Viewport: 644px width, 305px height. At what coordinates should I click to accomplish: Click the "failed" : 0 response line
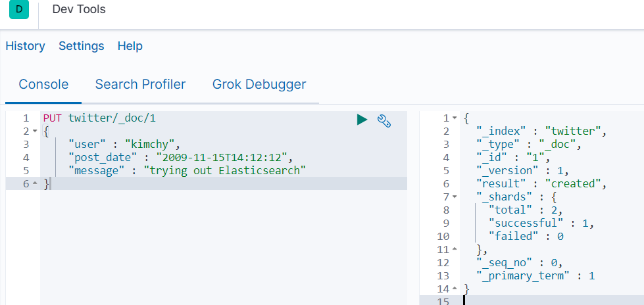[526, 237]
